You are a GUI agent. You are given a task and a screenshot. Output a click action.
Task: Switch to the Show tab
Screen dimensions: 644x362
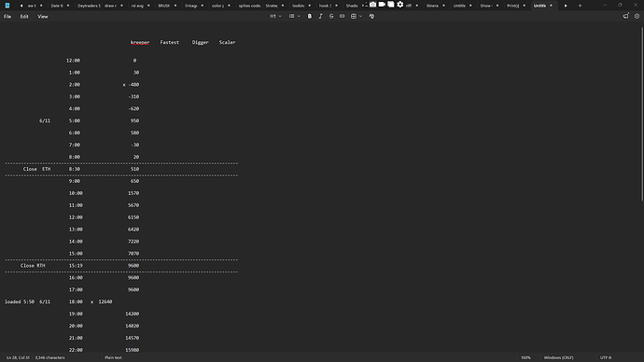click(486, 6)
